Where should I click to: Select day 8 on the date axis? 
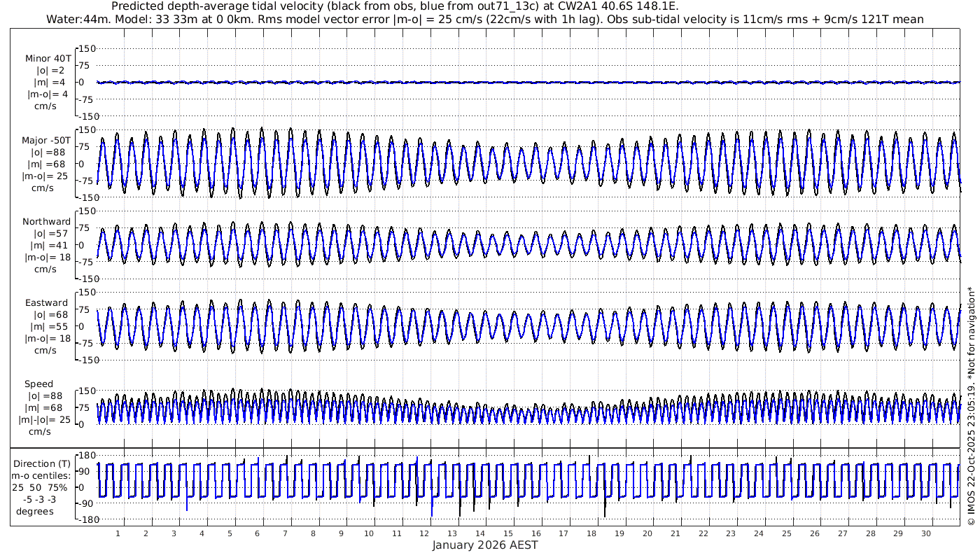point(314,533)
